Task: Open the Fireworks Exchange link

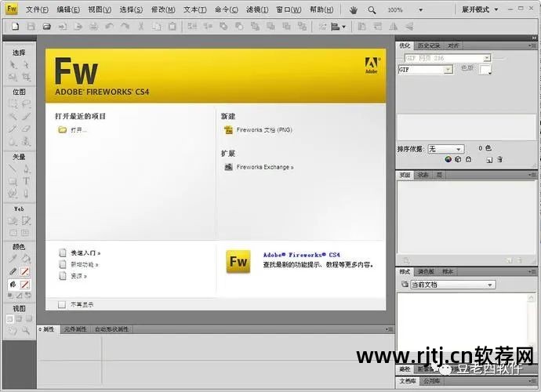Action: (x=265, y=167)
